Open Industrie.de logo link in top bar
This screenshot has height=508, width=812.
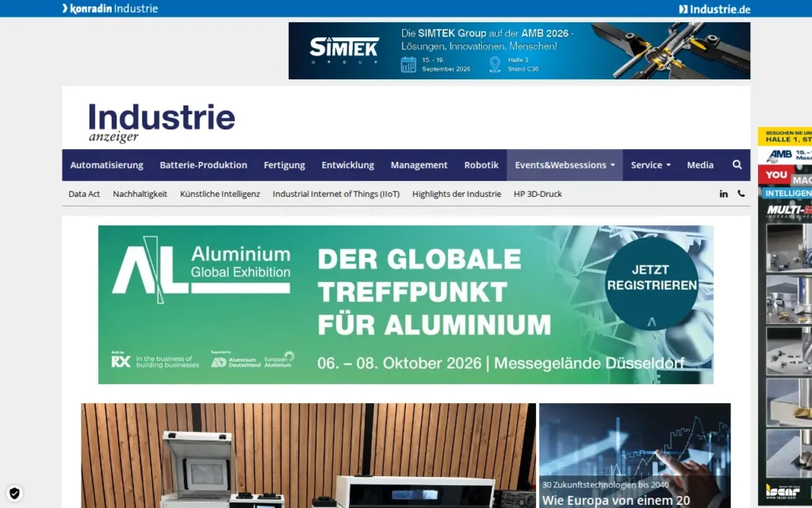point(714,9)
